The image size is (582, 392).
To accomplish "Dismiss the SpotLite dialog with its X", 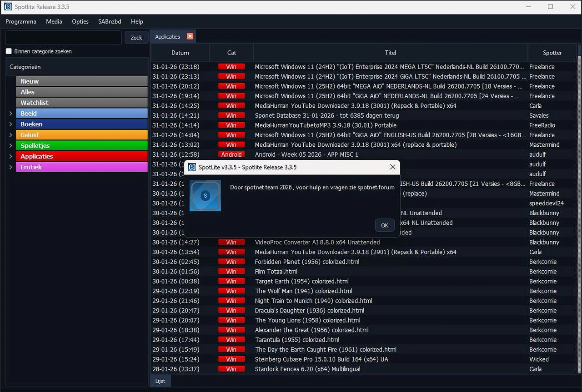I will [x=392, y=167].
